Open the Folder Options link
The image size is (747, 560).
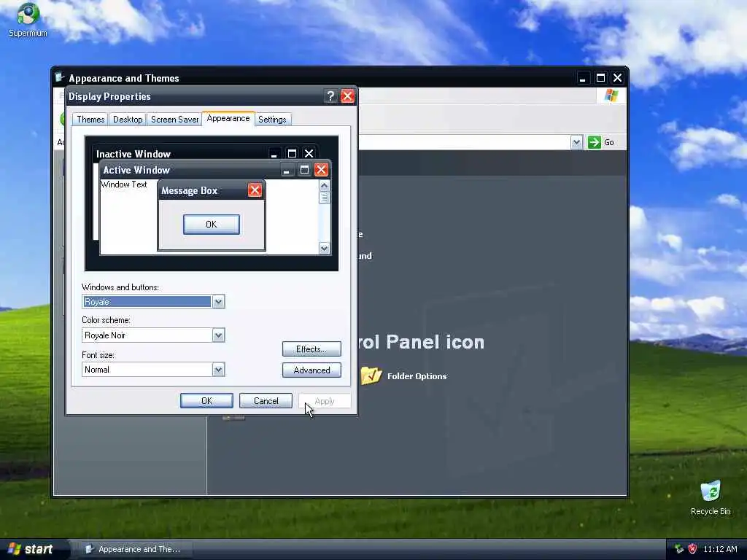point(417,376)
